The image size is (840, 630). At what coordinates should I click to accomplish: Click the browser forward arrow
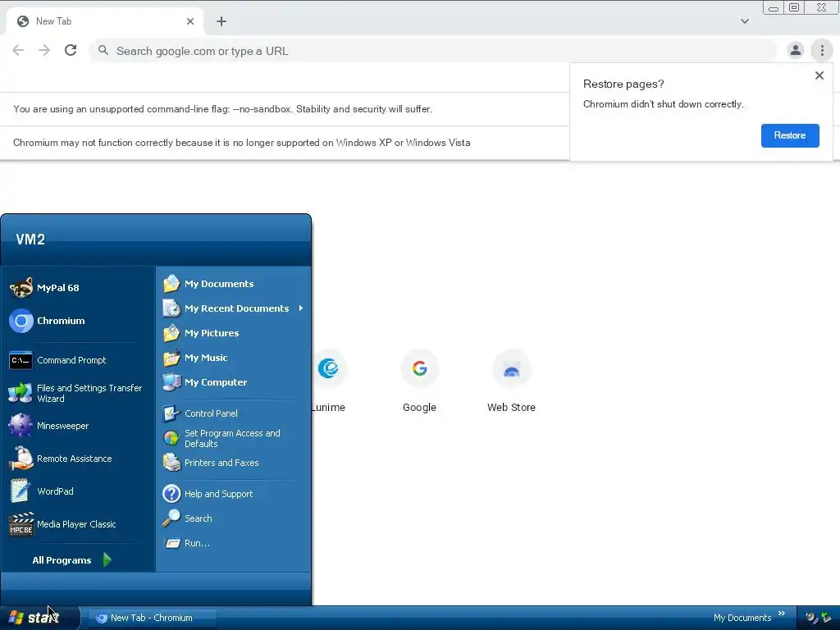[x=44, y=50]
